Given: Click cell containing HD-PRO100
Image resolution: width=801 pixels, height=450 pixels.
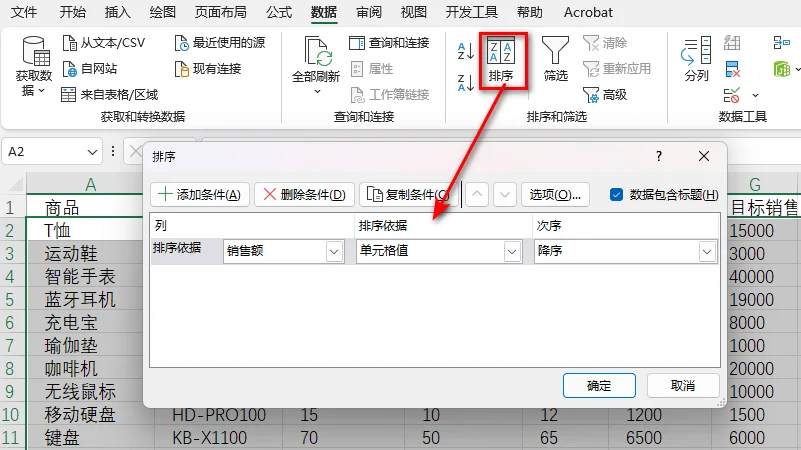Looking at the screenshot, I should point(219,415).
